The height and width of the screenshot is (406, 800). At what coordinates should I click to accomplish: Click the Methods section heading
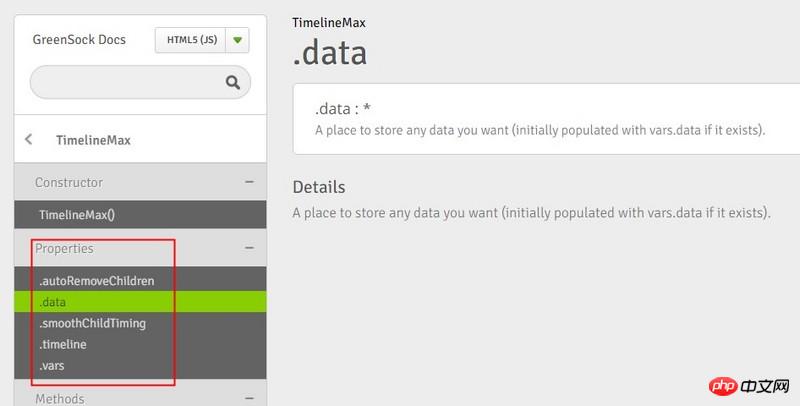tap(60, 398)
